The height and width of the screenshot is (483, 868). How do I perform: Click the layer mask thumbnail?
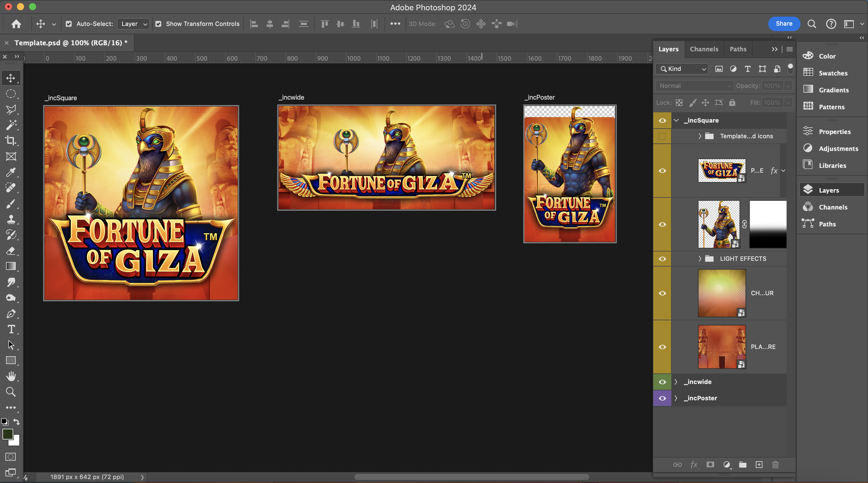pos(768,224)
